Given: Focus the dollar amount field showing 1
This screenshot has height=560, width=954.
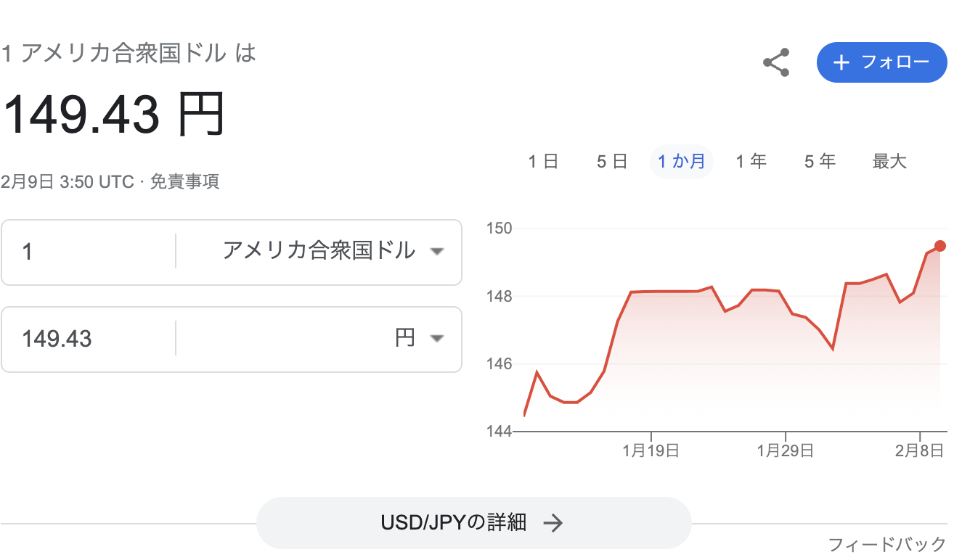Looking at the screenshot, I should click(x=89, y=252).
